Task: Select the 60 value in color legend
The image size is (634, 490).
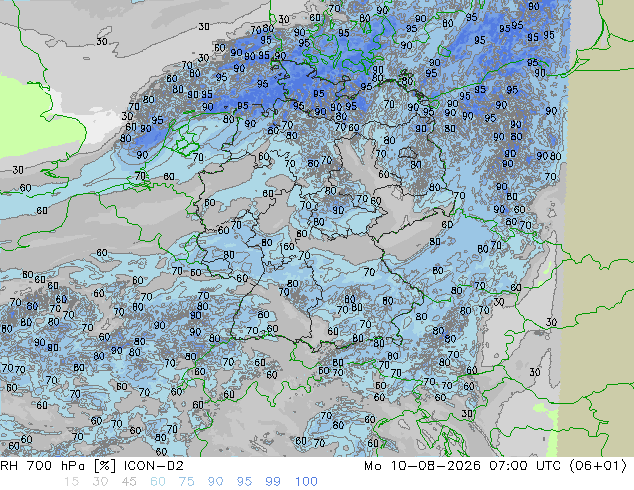Action: coord(158,482)
